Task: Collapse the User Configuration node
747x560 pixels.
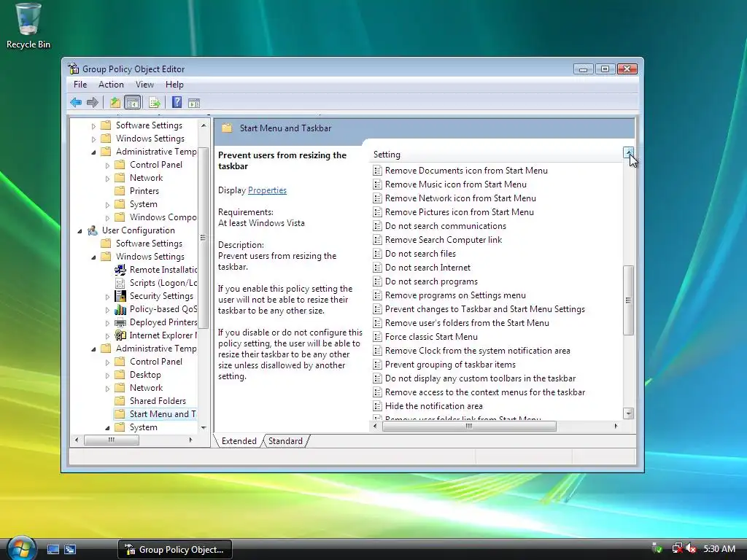Action: pos(80,231)
